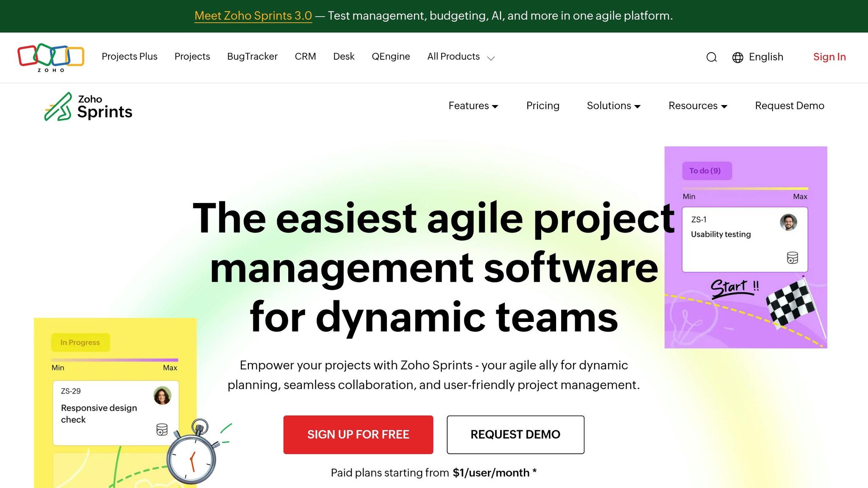Click the REQUEST DEMO outlined button

515,435
